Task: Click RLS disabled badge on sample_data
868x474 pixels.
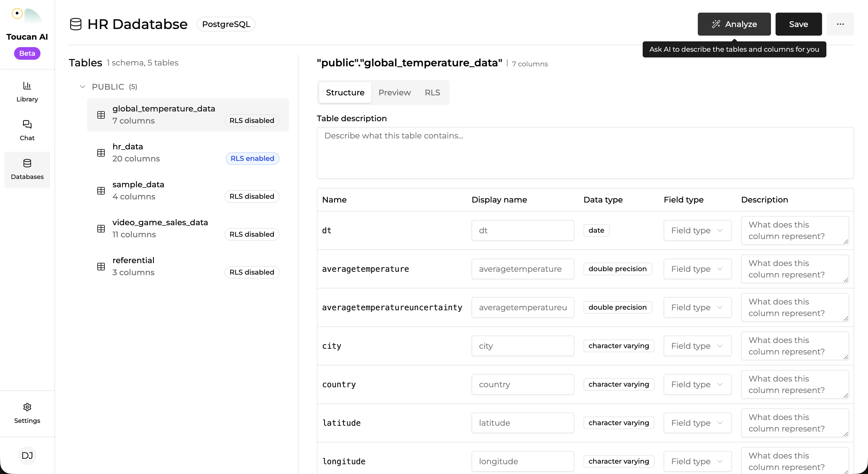Action: 252,196
